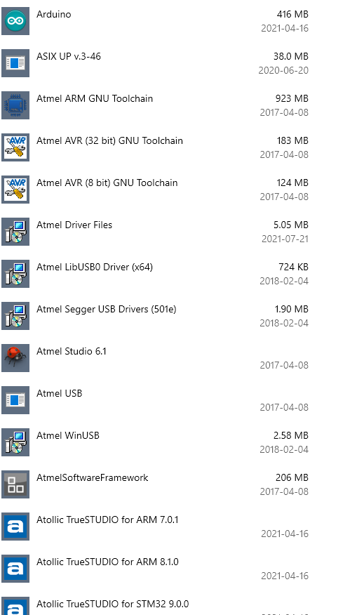The height and width of the screenshot is (615, 364).
Task: Select the Atmel AVR (8 bit) toolchain icon
Action: (x=15, y=190)
